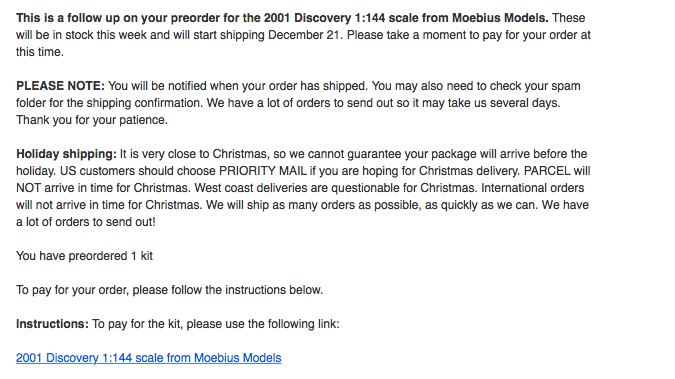The height and width of the screenshot is (379, 675).
Task: Click 'this time.' ending the first paragraph
Action: pyautogui.click(x=40, y=52)
